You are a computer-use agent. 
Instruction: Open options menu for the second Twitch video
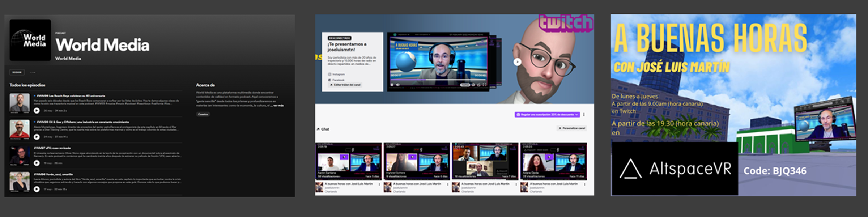pyautogui.click(x=448, y=184)
